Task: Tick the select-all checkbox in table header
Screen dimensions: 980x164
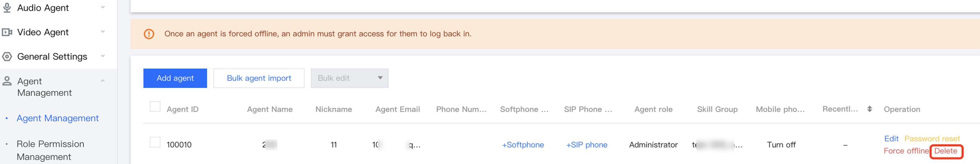Action: pyautogui.click(x=155, y=106)
